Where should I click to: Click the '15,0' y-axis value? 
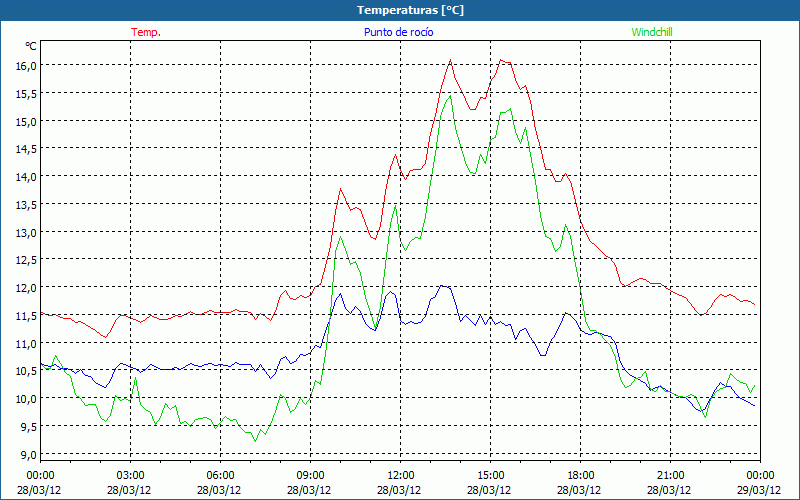point(26,121)
